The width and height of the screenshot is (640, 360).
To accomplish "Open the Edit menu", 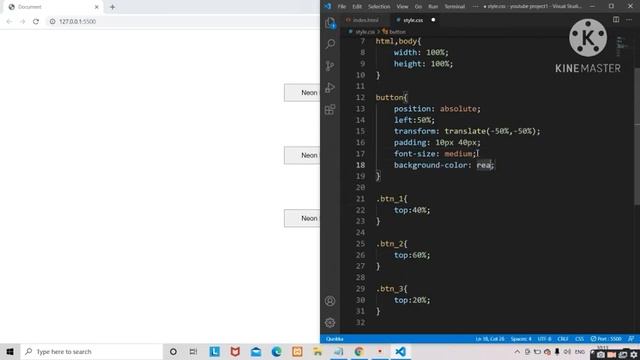I will tap(357, 7).
